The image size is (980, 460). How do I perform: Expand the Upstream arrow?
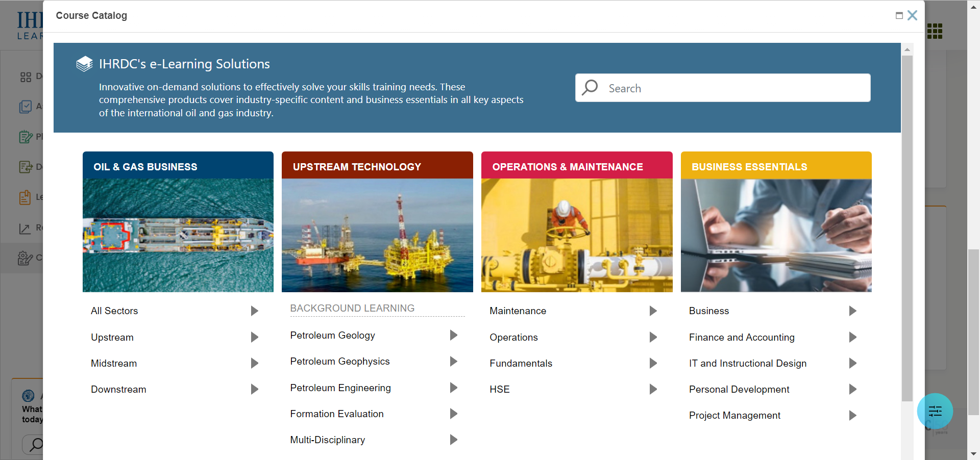coord(254,337)
